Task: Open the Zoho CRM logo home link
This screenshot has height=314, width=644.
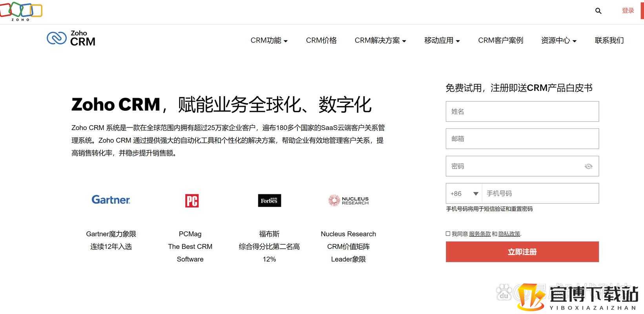Action: point(71,38)
